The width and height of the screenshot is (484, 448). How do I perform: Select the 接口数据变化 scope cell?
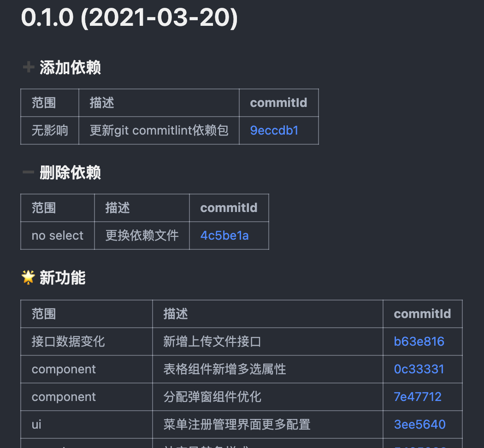(87, 342)
